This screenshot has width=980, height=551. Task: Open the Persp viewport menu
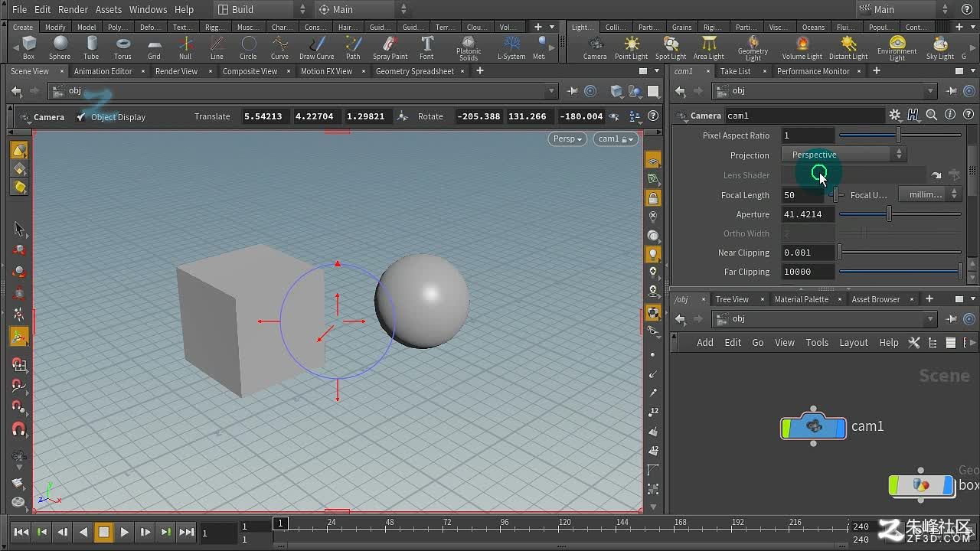click(567, 139)
